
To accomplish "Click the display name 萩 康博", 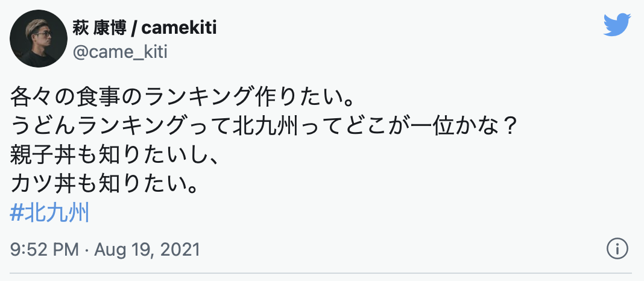I will pyautogui.click(x=98, y=29).
